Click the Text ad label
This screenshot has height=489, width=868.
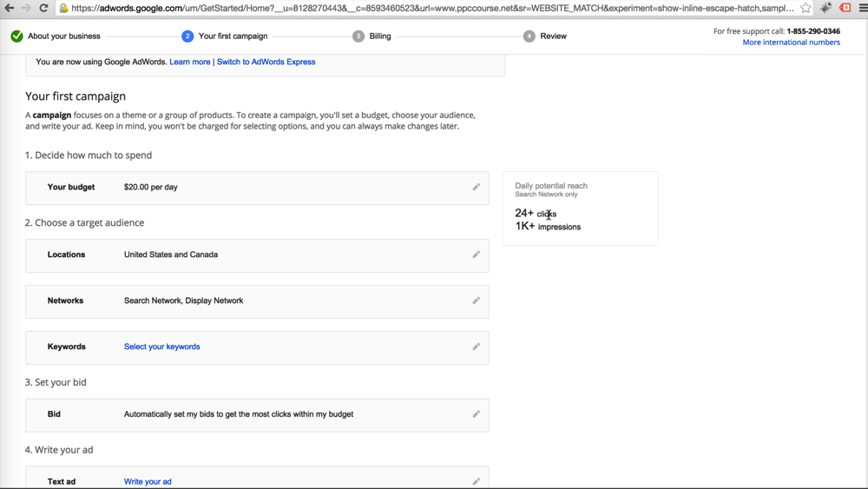click(x=62, y=482)
